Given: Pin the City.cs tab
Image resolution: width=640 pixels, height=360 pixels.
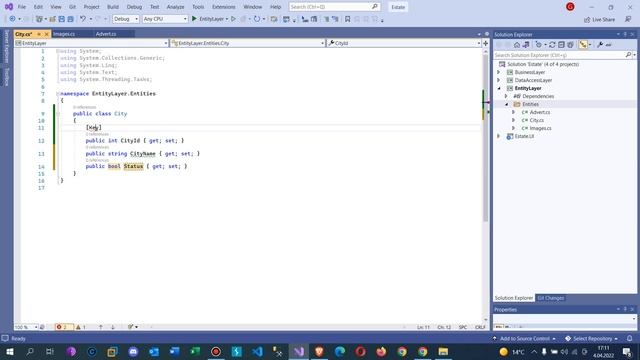Looking at the screenshot, I should [39, 34].
